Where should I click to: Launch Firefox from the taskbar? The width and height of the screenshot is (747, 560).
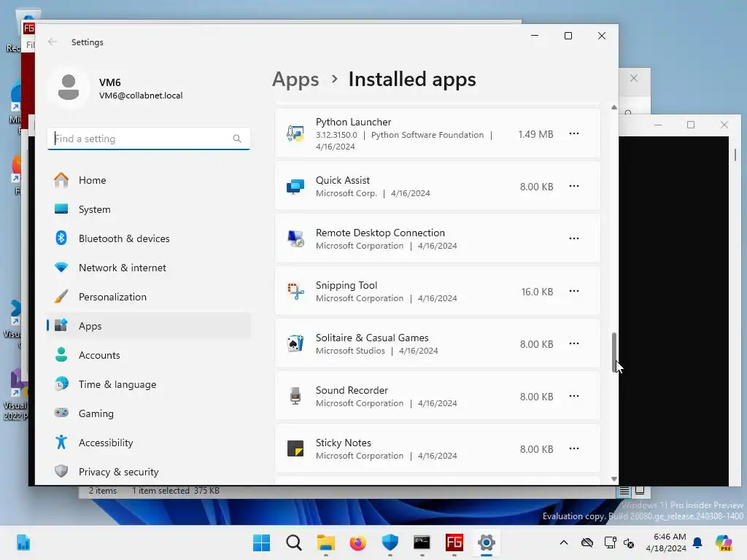pyautogui.click(x=357, y=542)
